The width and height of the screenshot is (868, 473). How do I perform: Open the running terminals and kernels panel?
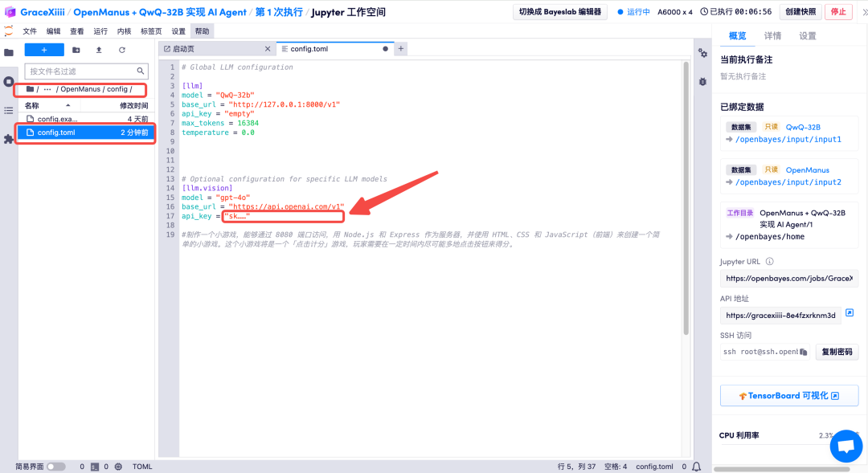[8, 82]
